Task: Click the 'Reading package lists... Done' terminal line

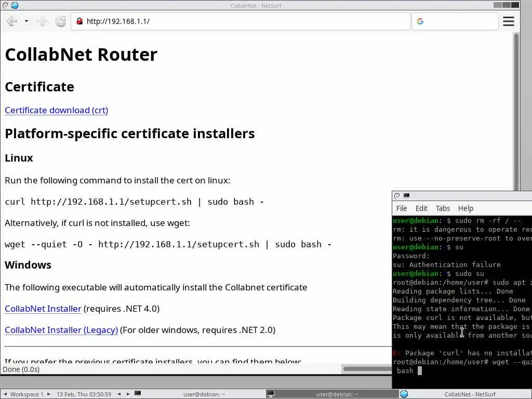Action: 453,291
